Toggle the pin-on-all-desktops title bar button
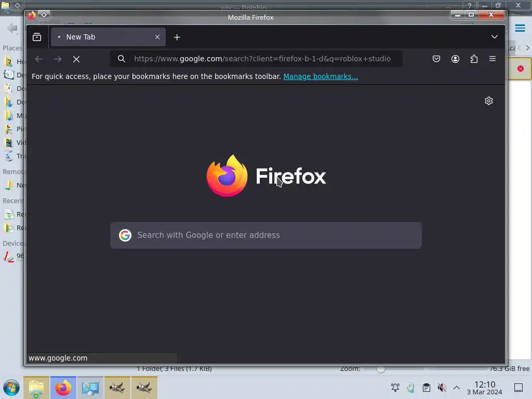 click(x=44, y=15)
